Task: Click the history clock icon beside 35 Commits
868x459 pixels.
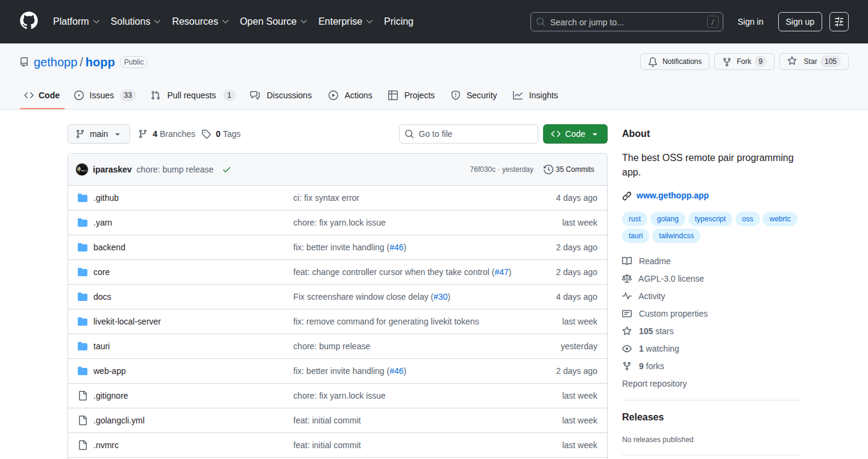Action: [549, 169]
